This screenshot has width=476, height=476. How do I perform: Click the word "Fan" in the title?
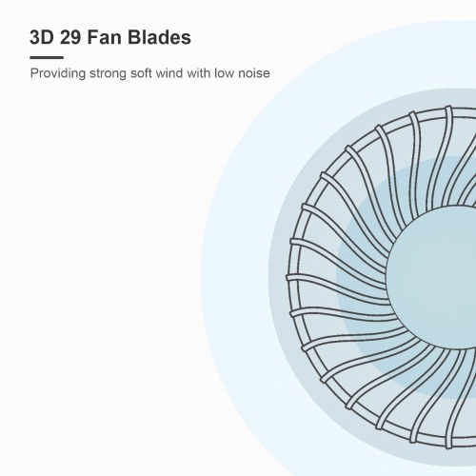[x=104, y=37]
